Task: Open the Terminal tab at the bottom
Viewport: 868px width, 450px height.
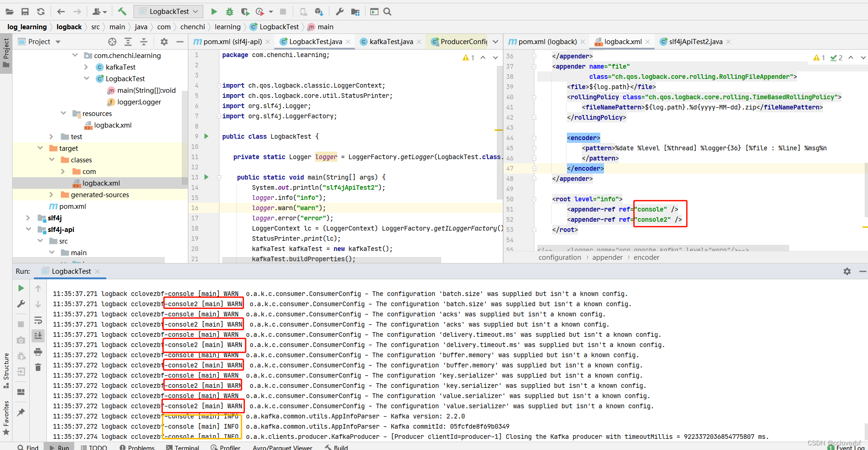Action: click(x=183, y=447)
